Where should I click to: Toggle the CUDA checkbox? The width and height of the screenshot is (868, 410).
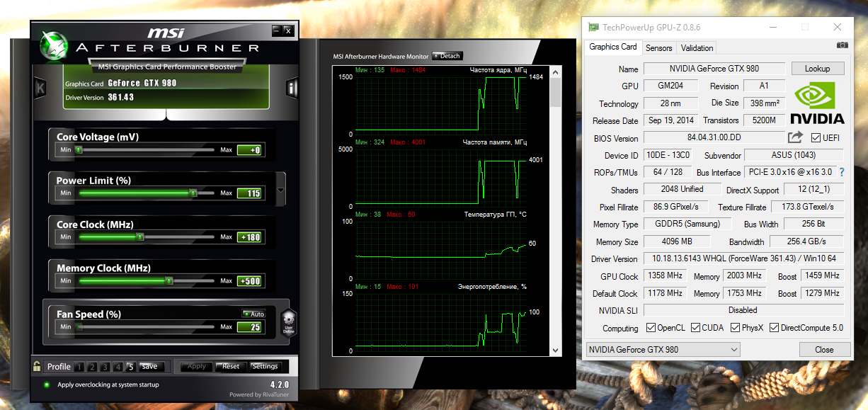(696, 328)
